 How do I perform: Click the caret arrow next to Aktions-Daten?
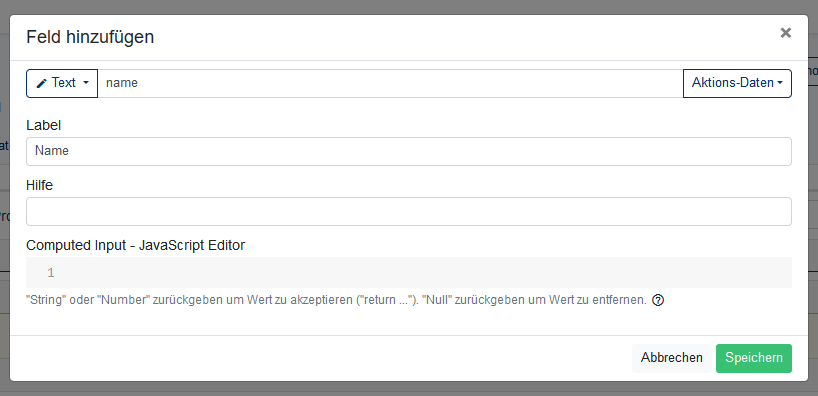pos(780,83)
